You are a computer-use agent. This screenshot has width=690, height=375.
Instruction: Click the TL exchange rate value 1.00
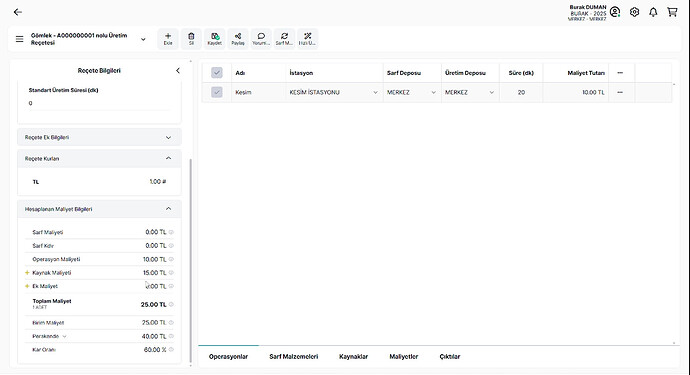pyautogui.click(x=158, y=182)
